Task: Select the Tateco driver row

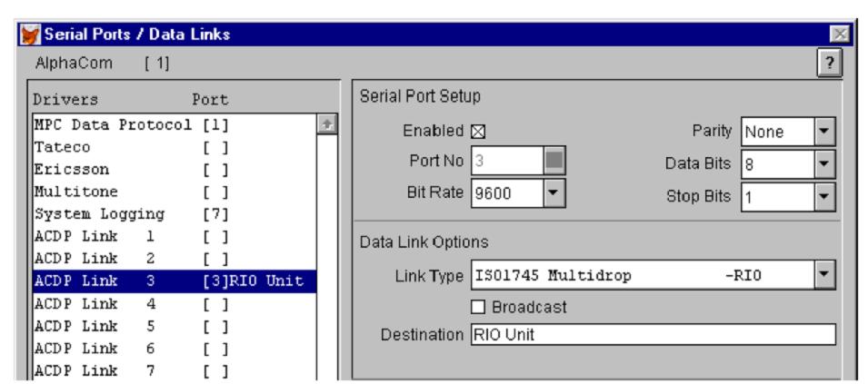Action: [175, 148]
